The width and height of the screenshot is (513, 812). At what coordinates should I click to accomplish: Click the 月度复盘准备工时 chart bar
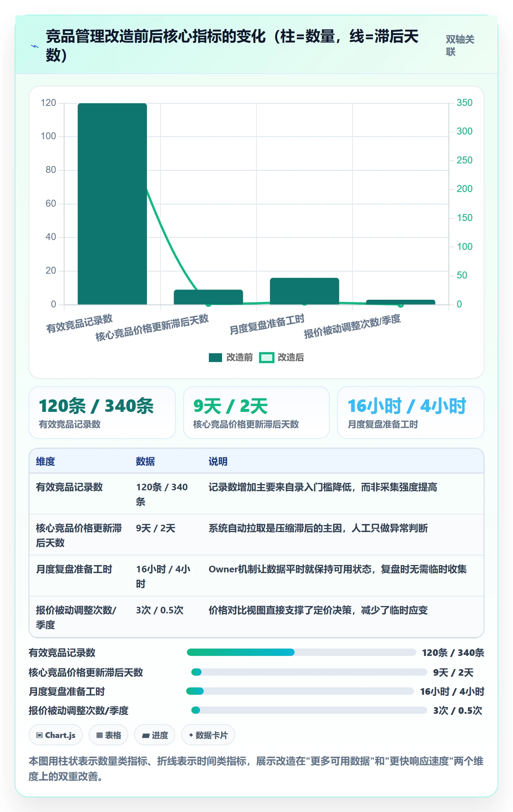305,291
